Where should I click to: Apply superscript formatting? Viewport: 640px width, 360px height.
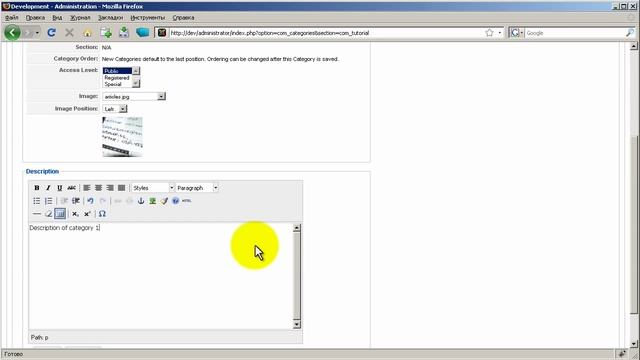click(x=87, y=214)
